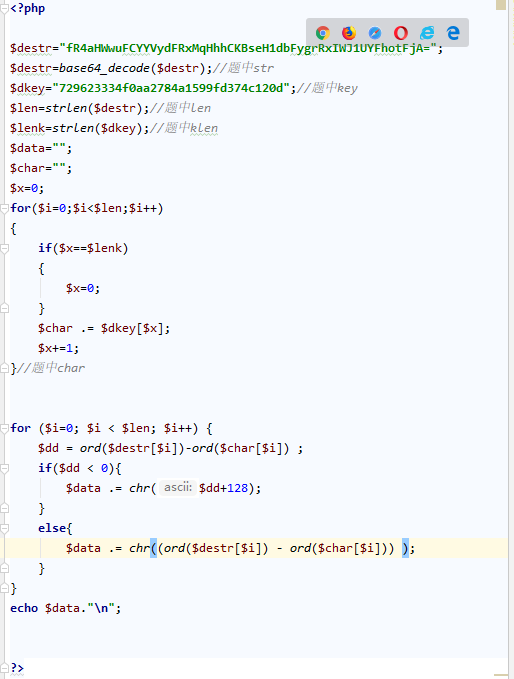
Task: Fold the if($dd < 0) block
Action: [5, 469]
